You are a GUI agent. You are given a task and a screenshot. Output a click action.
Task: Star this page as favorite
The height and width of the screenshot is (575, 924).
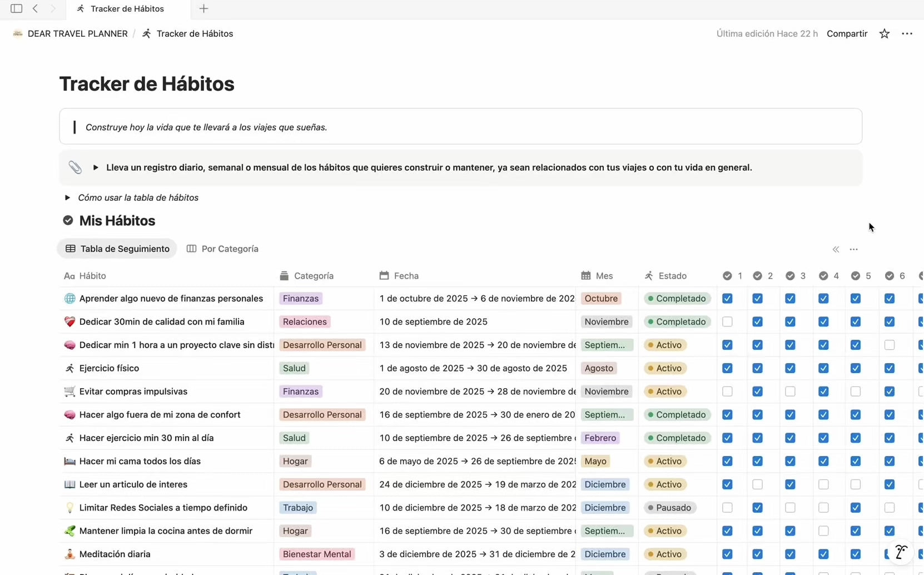884,34
